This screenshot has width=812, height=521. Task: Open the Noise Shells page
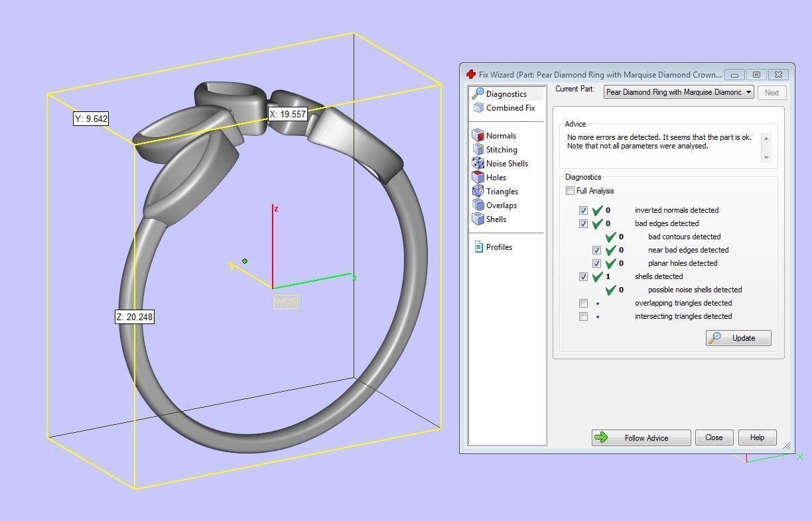coord(507,163)
